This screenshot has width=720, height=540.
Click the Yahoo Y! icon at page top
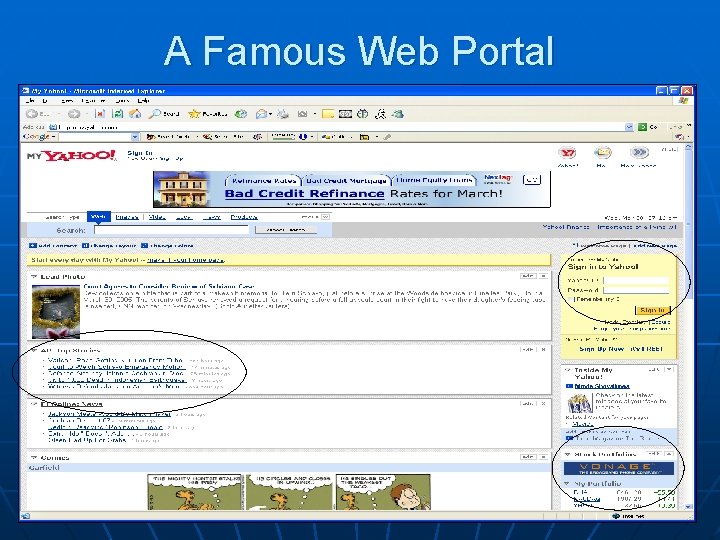coord(567,153)
